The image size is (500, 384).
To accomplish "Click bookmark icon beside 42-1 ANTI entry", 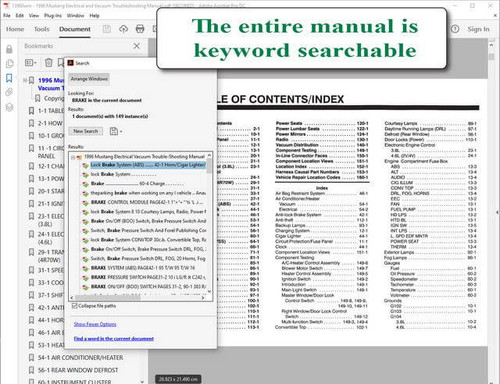I will click(31, 308).
